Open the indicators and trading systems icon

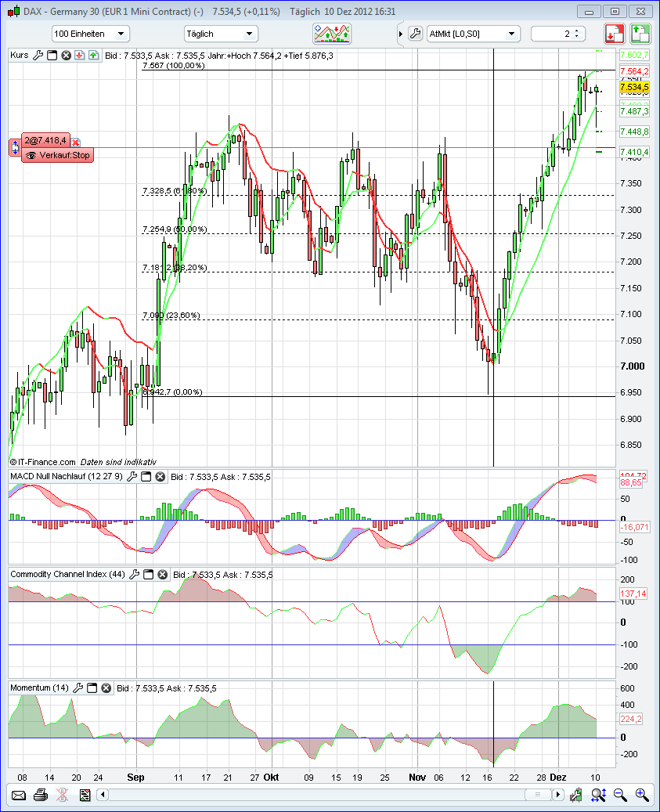click(x=332, y=34)
